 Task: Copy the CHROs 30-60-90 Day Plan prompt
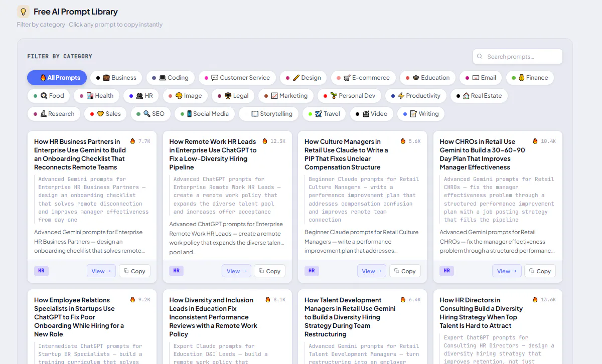(x=540, y=271)
